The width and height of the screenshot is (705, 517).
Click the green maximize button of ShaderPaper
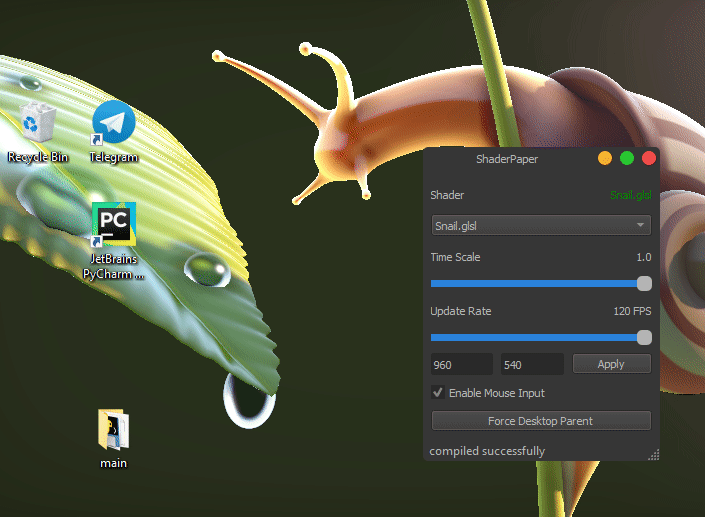coord(627,158)
